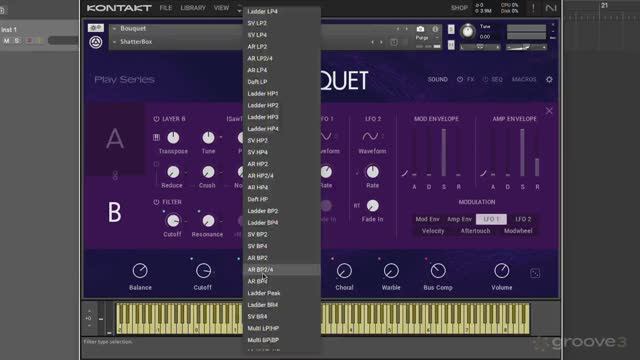This screenshot has height=360, width=640.
Task: Go to previous ShatterBox preset arrow
Action: coord(372,42)
